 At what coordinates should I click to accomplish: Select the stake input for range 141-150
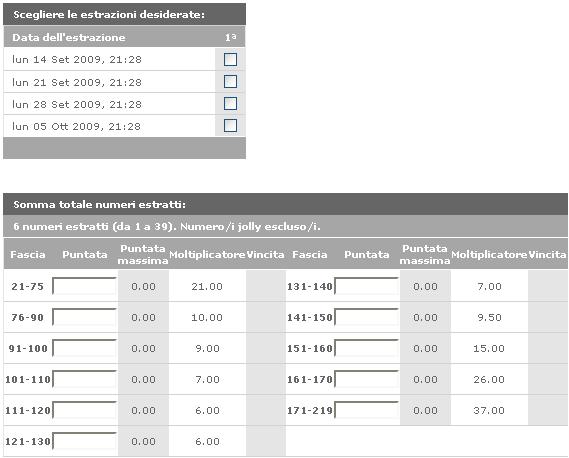coord(367,317)
